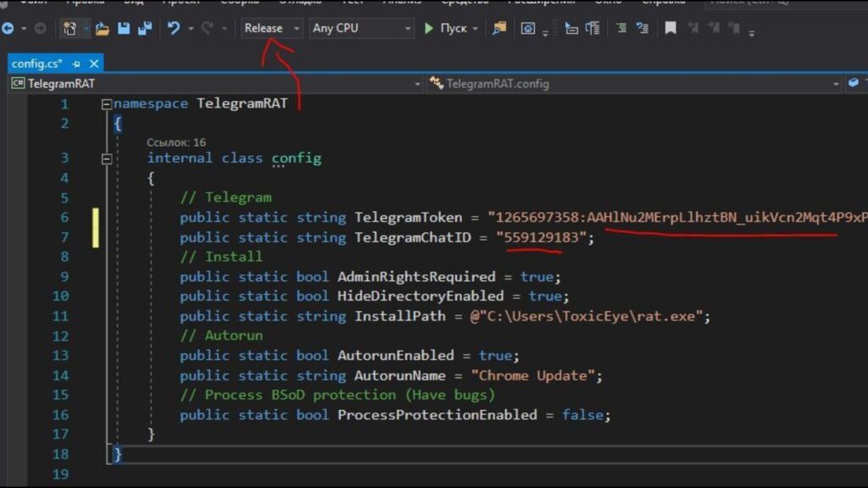Open the 'Ссылок: 16' CodeLens references link

pos(176,142)
